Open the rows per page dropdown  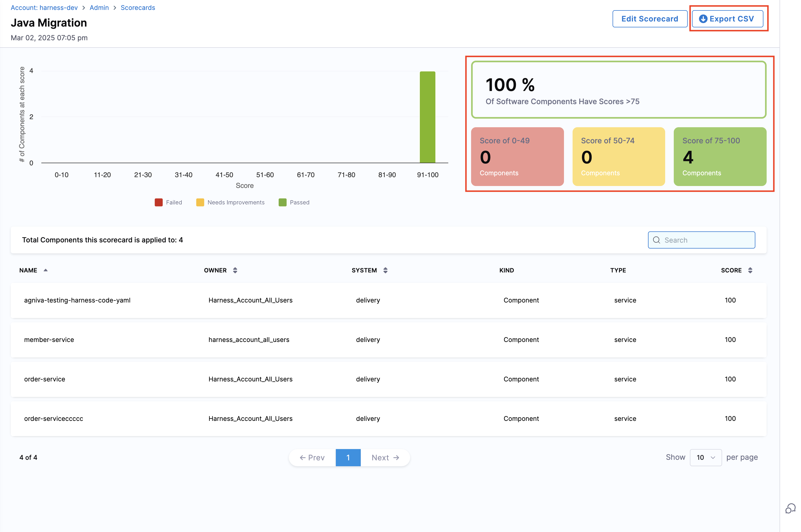pyautogui.click(x=705, y=457)
